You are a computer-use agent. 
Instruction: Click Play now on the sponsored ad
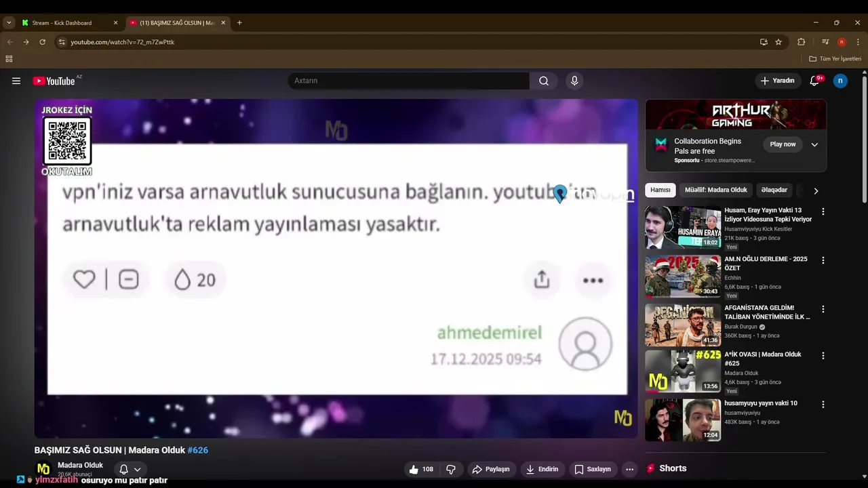pos(783,144)
